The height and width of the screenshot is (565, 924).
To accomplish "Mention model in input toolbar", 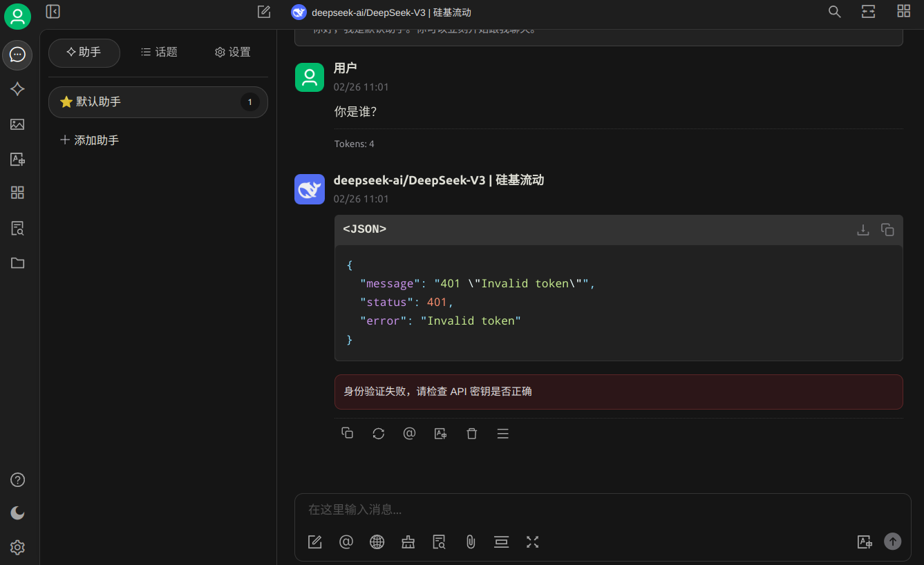I will coord(346,542).
